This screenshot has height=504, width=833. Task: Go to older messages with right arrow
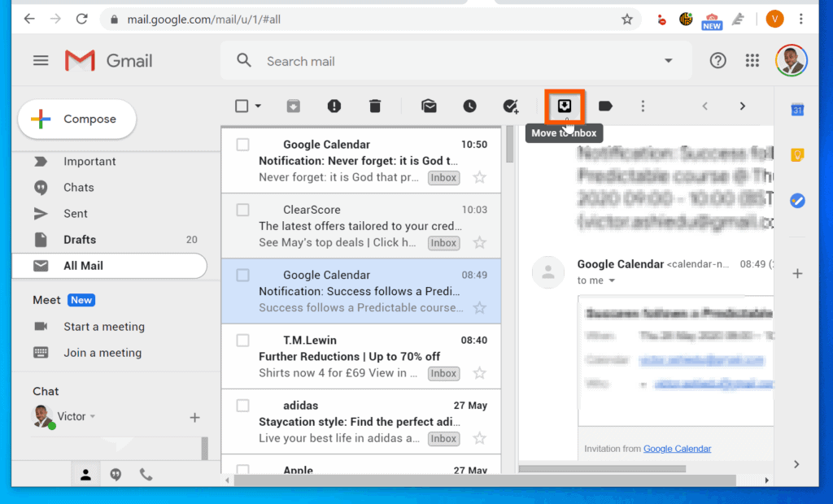[743, 106]
